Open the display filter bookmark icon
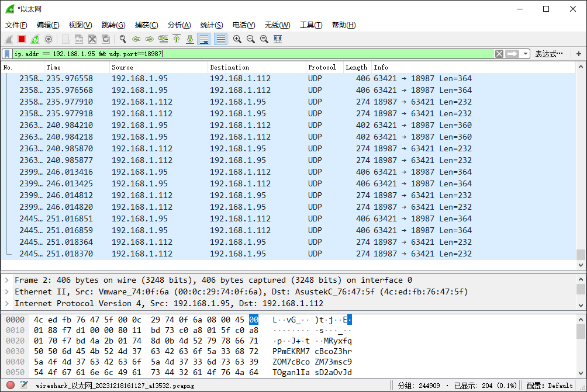This screenshot has width=587, height=392. 7,54
